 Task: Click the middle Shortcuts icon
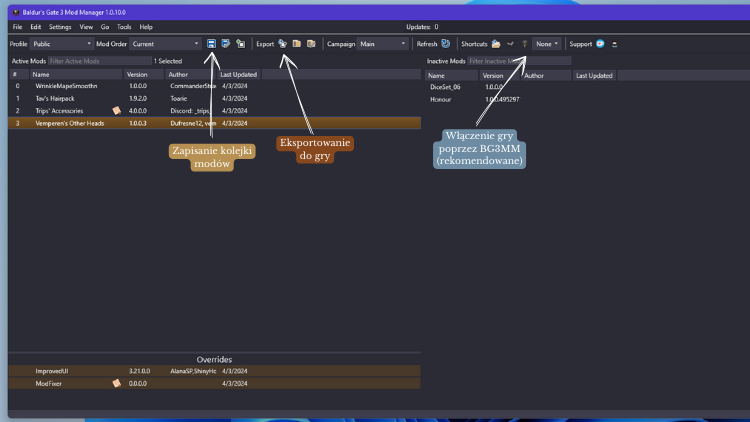(510, 44)
